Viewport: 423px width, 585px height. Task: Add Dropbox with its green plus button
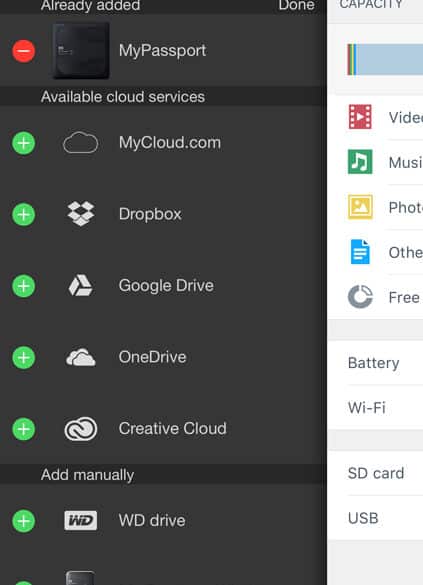point(24,215)
